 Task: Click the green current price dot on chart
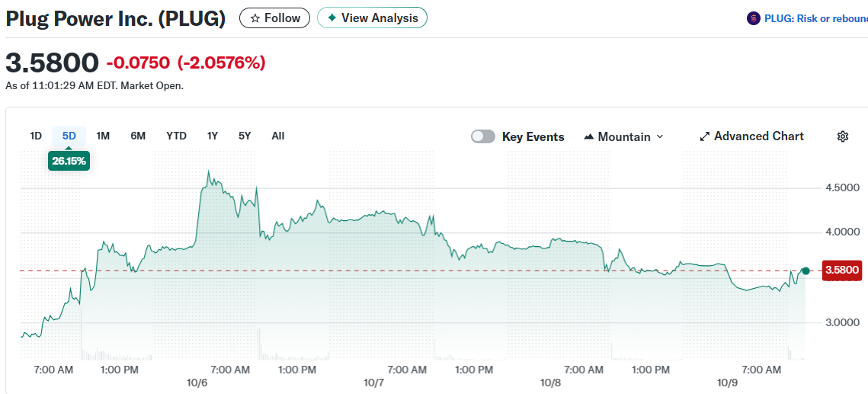pos(806,271)
